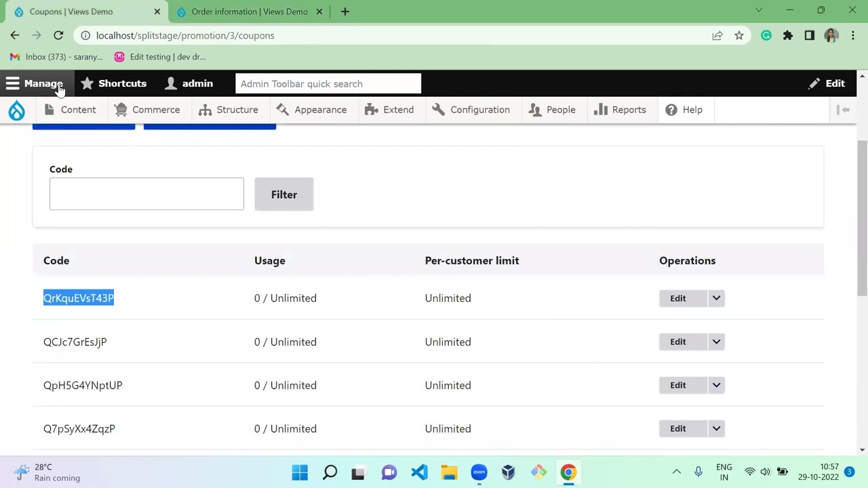The width and height of the screenshot is (868, 488).
Task: Open Chrome three-dot menu
Action: 854,35
